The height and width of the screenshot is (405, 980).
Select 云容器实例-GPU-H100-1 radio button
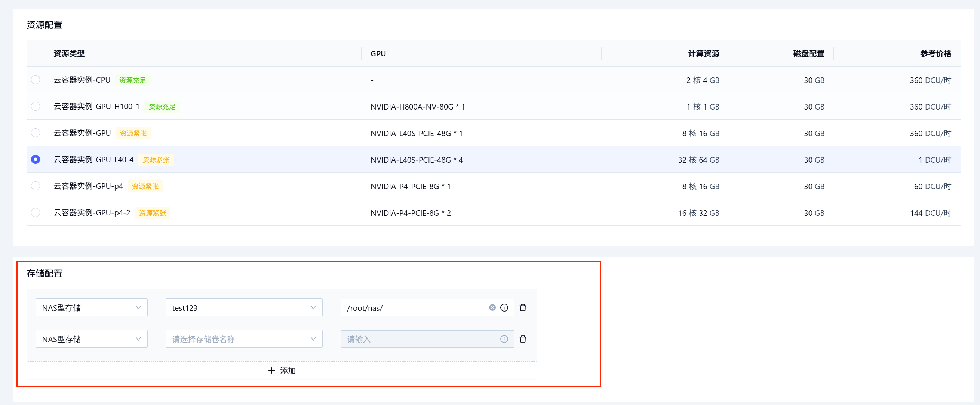tap(36, 106)
